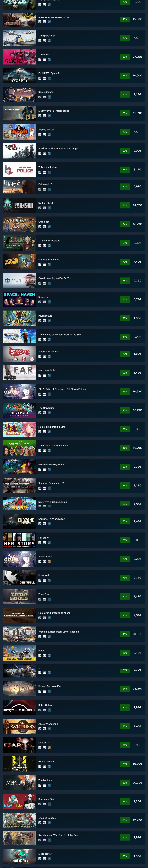Click the 20,00€ price of The Medium

pos(137,783)
